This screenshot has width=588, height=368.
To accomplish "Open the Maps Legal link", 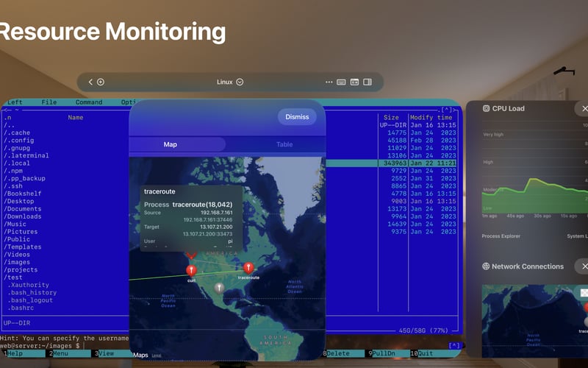I will coord(157,355).
